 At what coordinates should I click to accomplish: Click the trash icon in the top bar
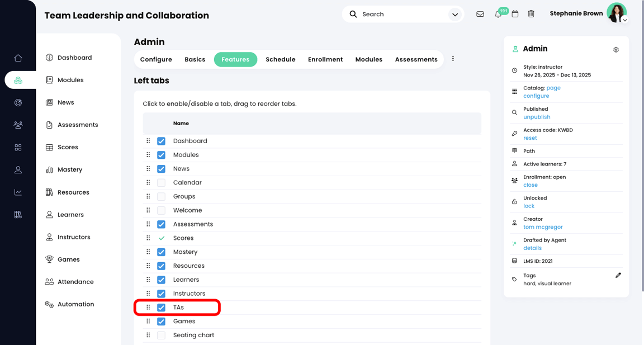[531, 13]
